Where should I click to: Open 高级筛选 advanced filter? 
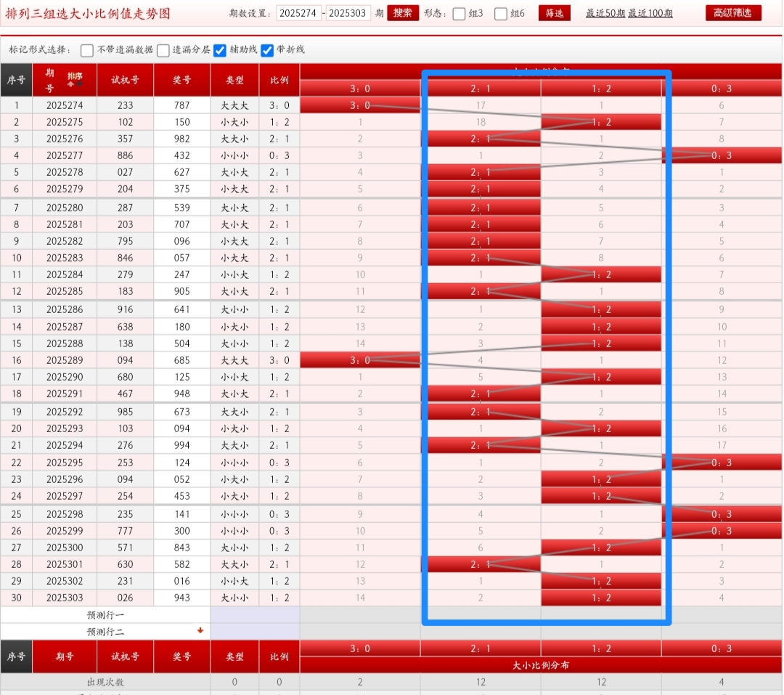tap(733, 13)
